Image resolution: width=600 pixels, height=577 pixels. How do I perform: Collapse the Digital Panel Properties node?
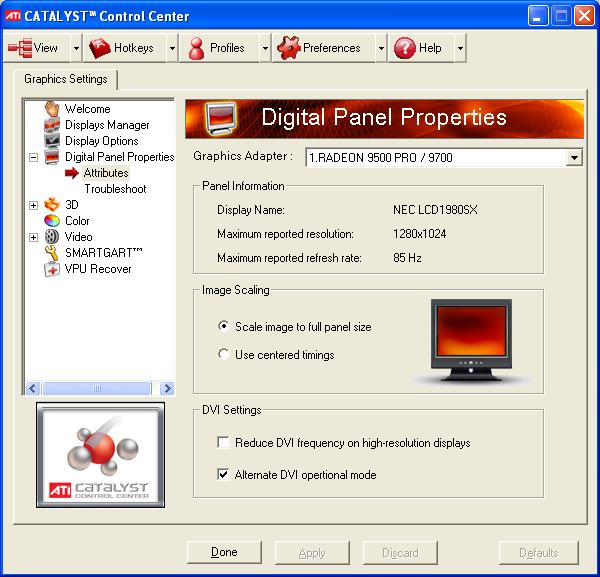34,157
